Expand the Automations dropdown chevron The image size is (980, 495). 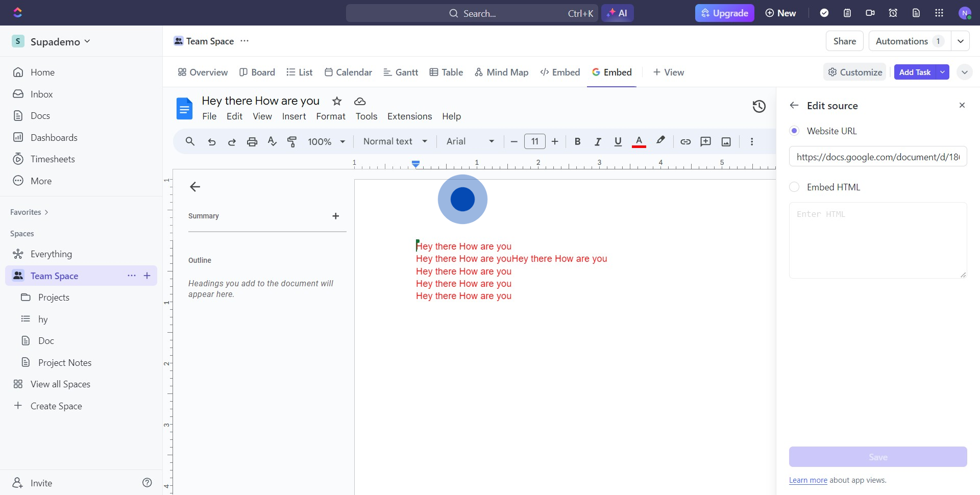pos(960,41)
